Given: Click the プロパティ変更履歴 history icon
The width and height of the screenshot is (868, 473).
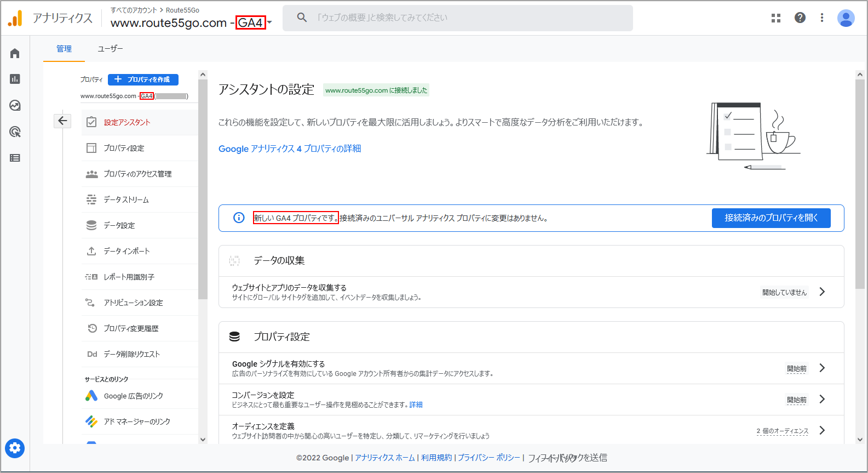Looking at the screenshot, I should [93, 328].
